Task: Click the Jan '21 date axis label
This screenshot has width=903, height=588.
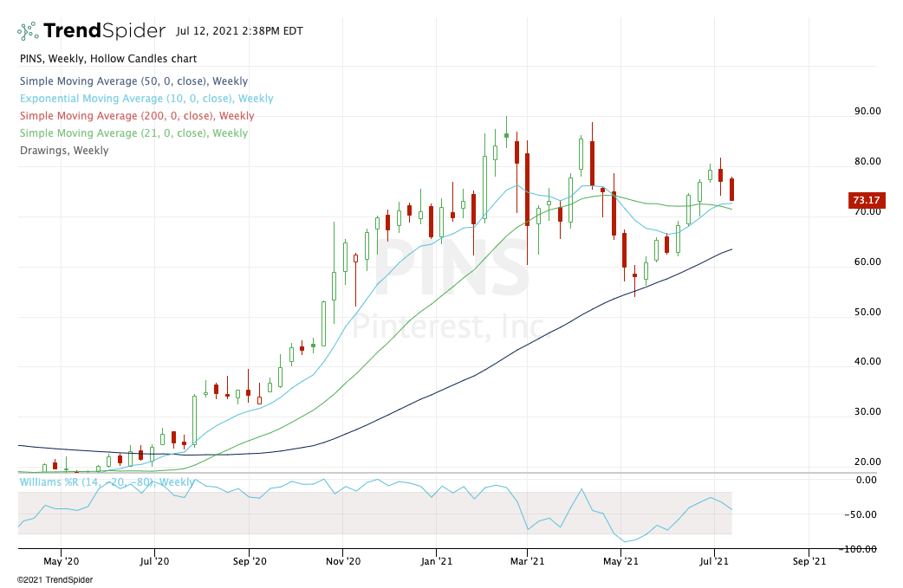Action: pyautogui.click(x=437, y=561)
